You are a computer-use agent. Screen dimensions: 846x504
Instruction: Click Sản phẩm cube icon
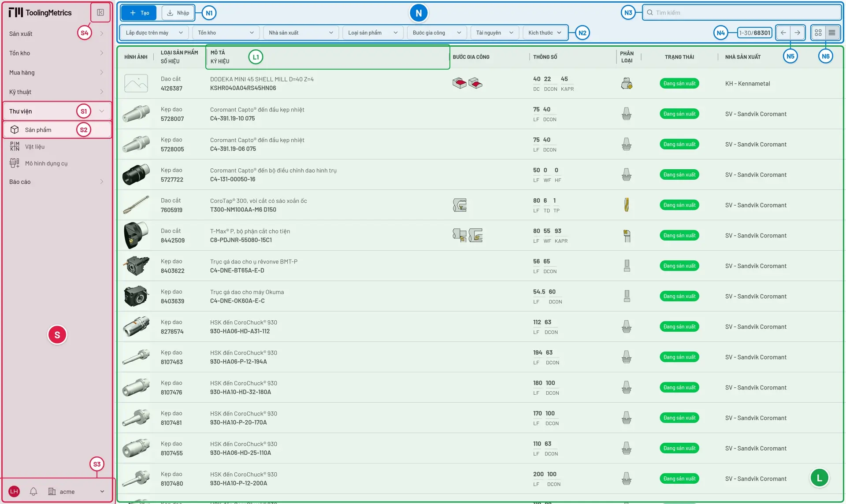coord(15,130)
